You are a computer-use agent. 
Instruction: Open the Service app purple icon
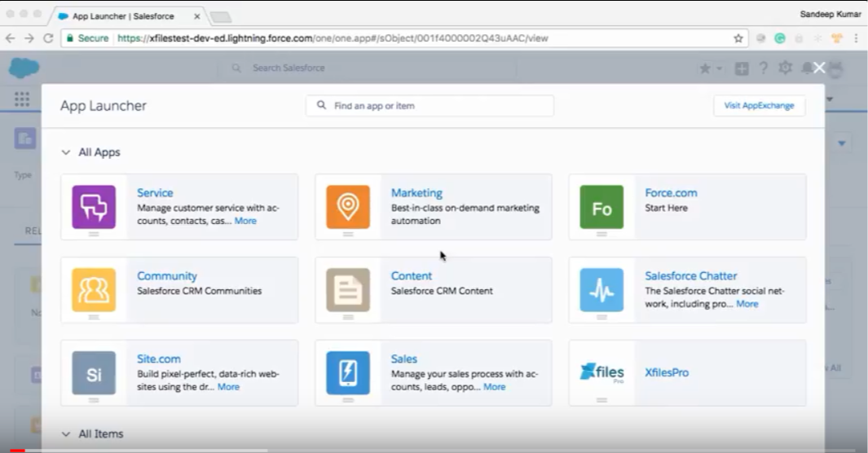click(x=94, y=207)
